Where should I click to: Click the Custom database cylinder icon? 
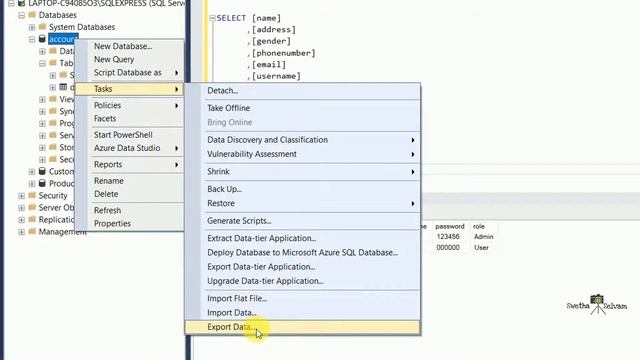(42, 171)
